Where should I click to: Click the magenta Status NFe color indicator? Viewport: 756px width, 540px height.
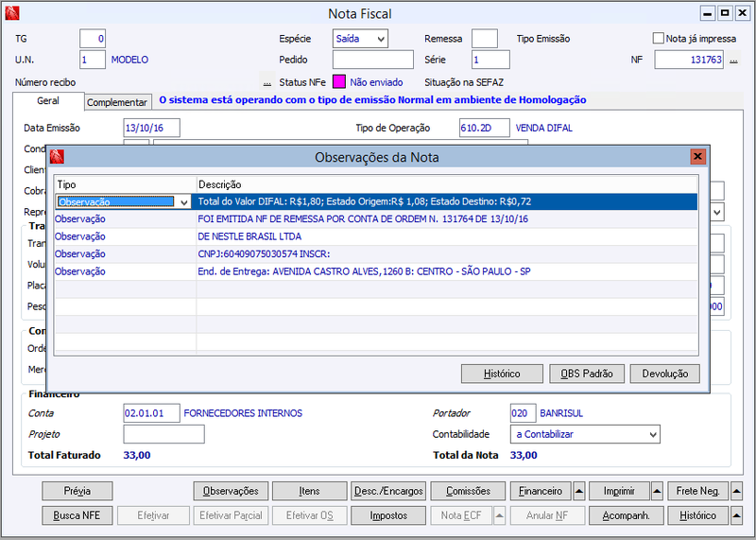tap(339, 82)
